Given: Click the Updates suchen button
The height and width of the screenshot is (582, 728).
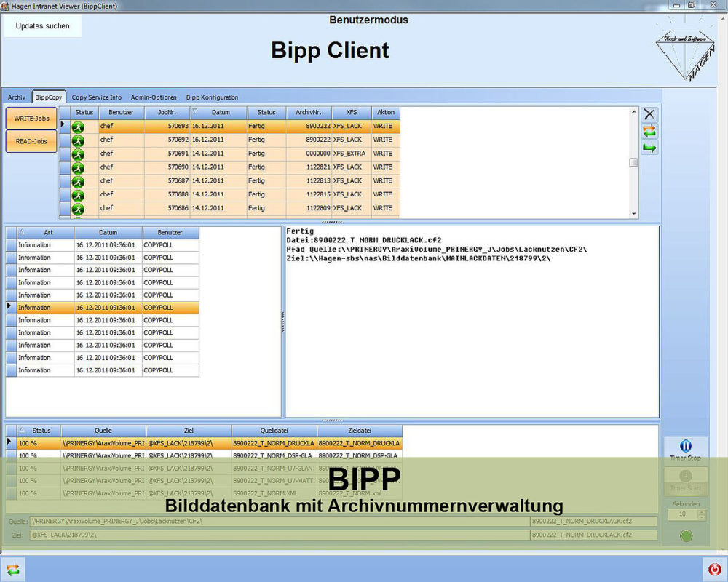Looking at the screenshot, I should [43, 26].
